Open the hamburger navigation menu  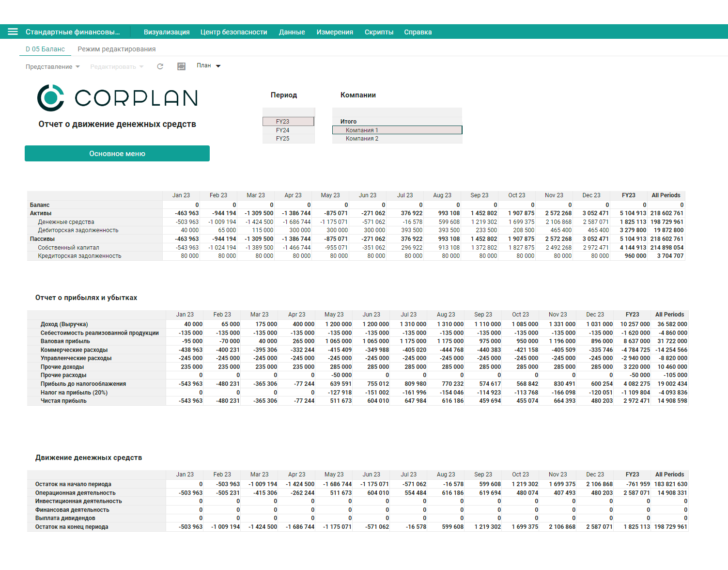pyautogui.click(x=13, y=32)
